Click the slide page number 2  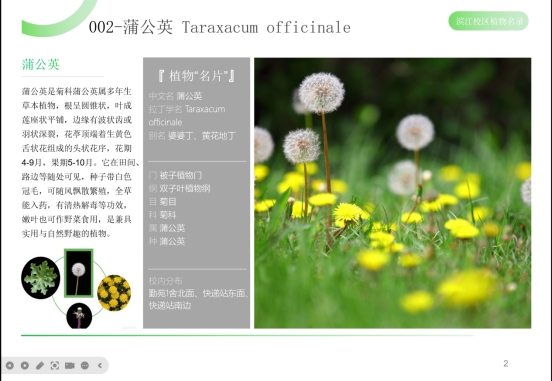[506, 363]
